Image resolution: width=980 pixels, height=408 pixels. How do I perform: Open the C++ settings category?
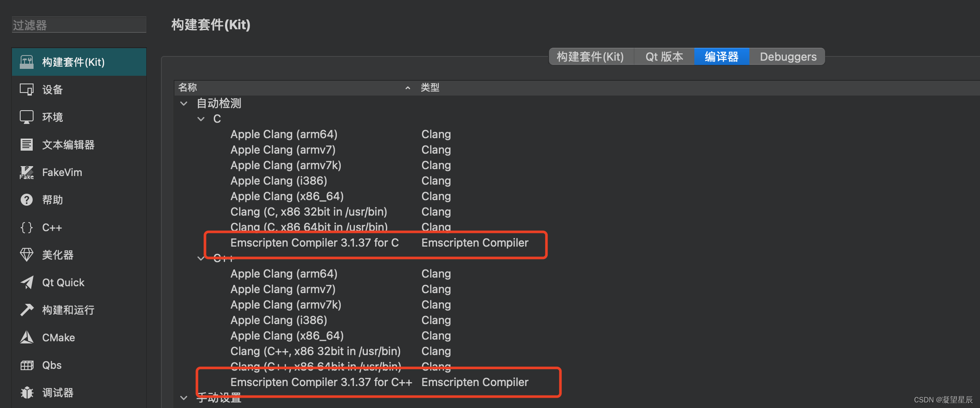[79, 227]
